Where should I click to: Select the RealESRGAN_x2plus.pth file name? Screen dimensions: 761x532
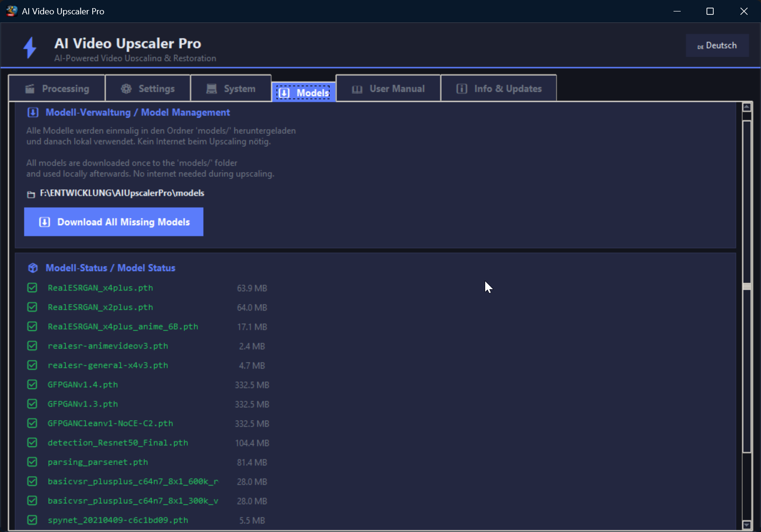pos(100,307)
